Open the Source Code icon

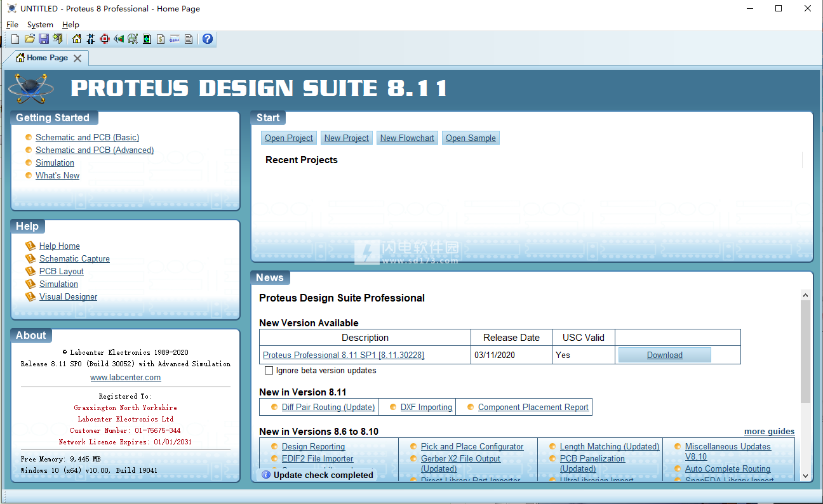[x=175, y=39]
